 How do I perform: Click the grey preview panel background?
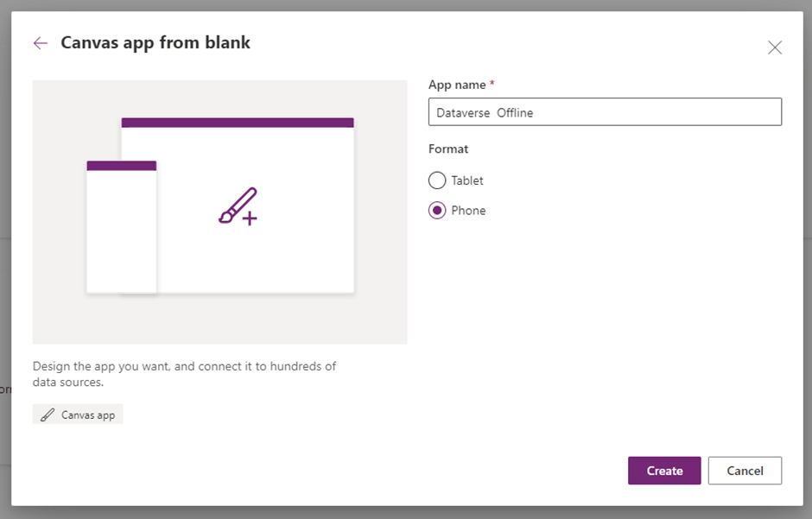click(380, 320)
